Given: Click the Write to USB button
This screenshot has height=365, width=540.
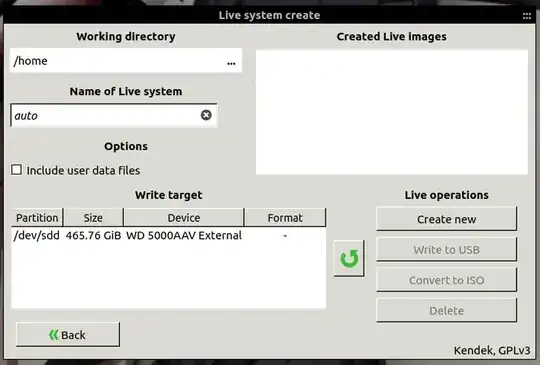Looking at the screenshot, I should (x=446, y=249).
